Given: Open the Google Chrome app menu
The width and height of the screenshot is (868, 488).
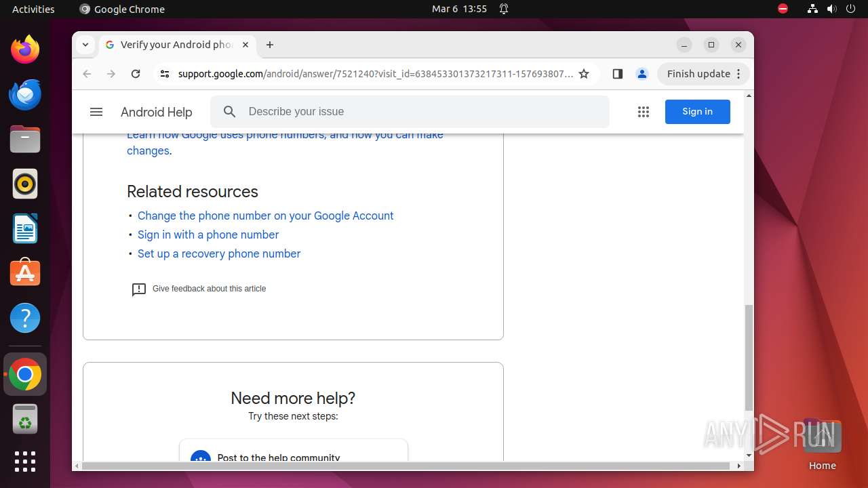Looking at the screenshot, I should 122,9.
